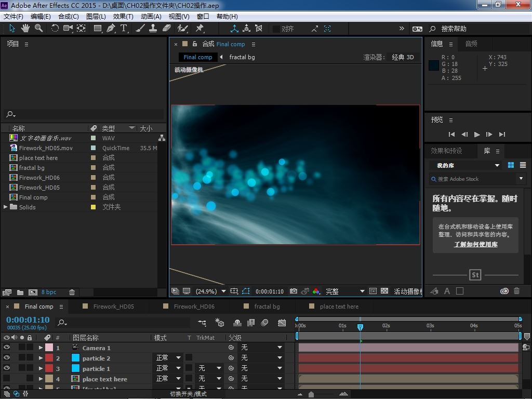Screen dimensions: 532x399
Task: Select the Eraser tool
Action: coord(167,29)
